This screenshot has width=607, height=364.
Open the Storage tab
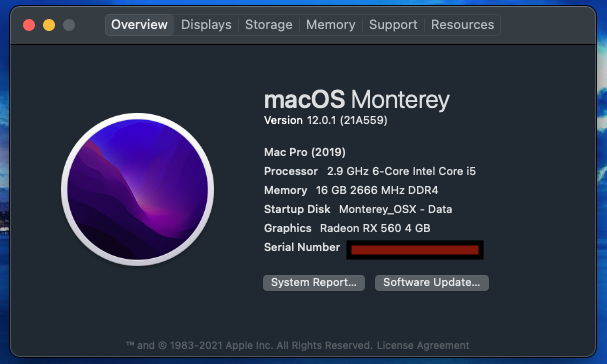(269, 25)
